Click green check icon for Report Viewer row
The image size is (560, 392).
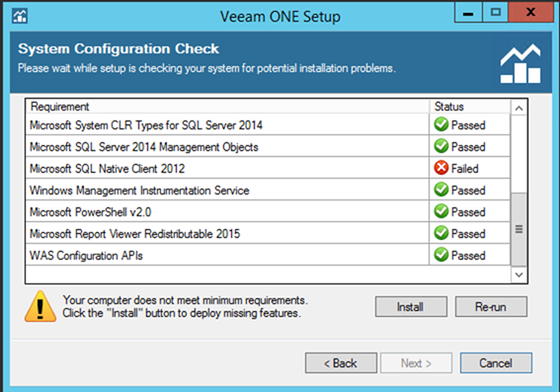(x=441, y=233)
